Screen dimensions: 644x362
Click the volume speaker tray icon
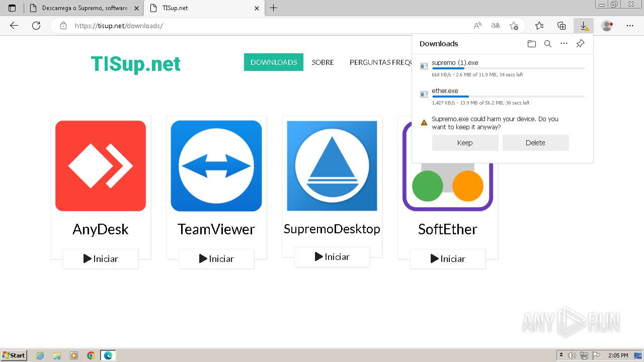(x=572, y=355)
